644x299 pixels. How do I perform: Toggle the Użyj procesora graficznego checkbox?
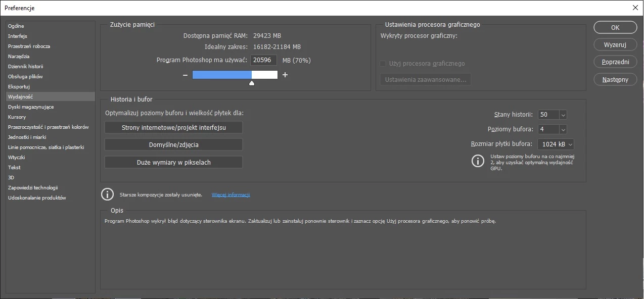383,64
